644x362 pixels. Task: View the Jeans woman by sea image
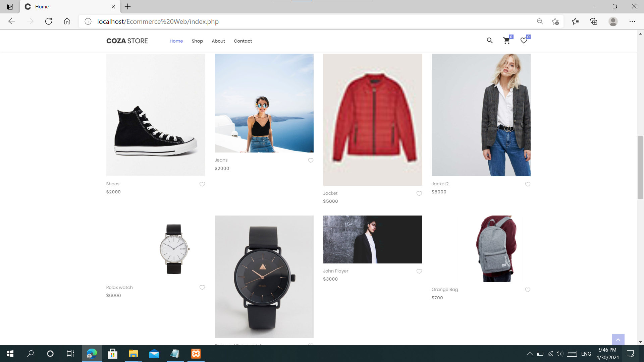[x=264, y=103]
